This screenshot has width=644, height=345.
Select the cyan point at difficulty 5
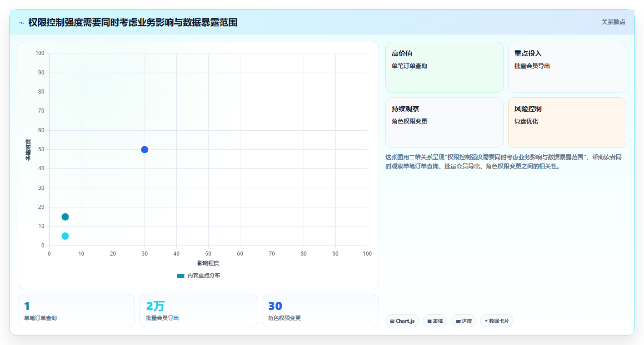(65, 236)
